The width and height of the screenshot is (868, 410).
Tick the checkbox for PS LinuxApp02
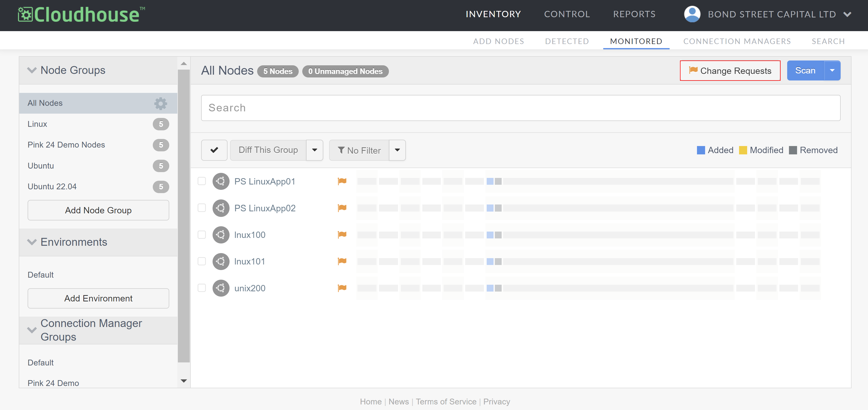(x=202, y=208)
